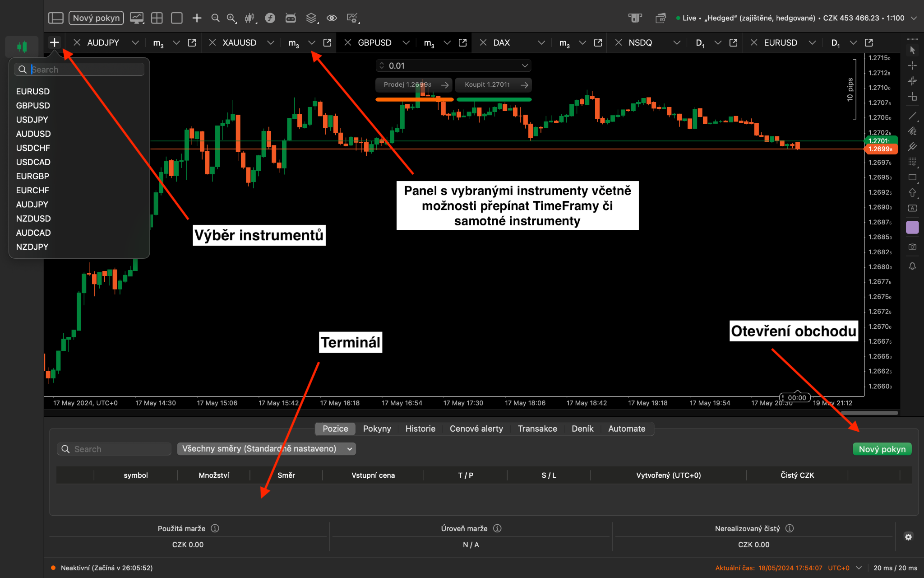This screenshot has width=924, height=578.
Task: Click the Koupit 1.27011 buy button
Action: [493, 84]
